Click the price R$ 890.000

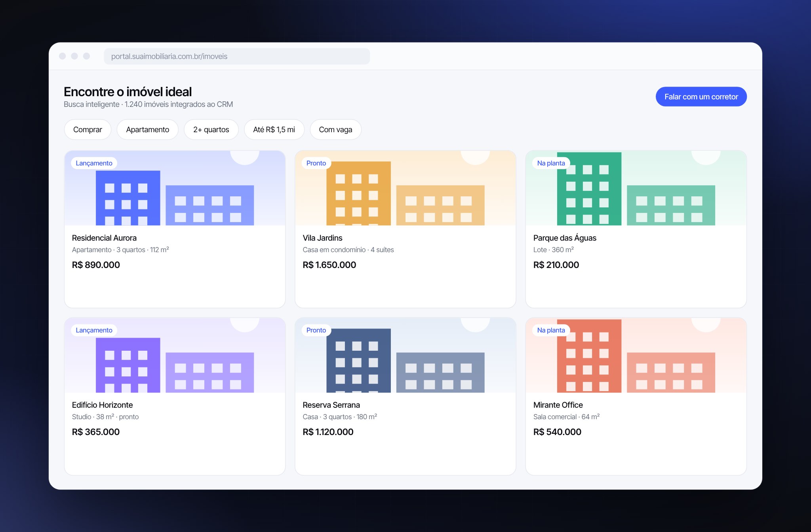click(x=96, y=265)
